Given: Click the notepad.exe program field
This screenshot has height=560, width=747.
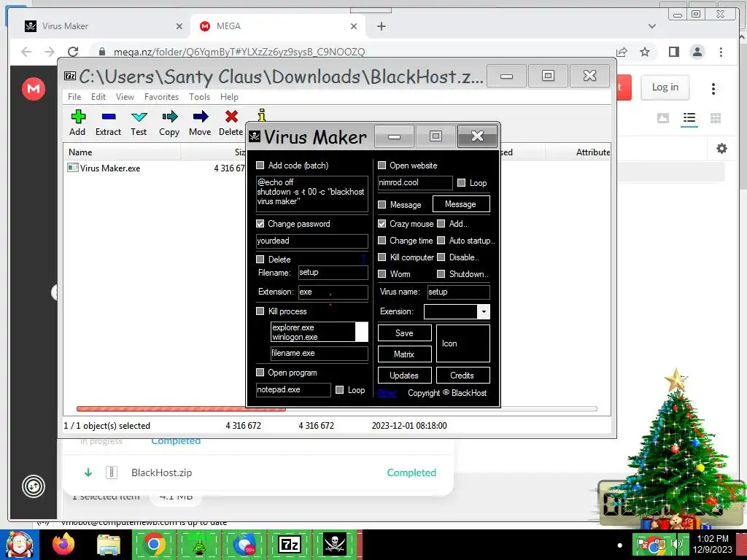Looking at the screenshot, I should (293, 389).
